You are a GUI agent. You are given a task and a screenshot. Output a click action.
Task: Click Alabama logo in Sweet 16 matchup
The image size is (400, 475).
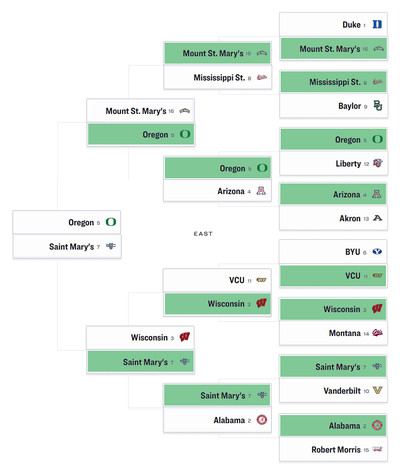262,420
